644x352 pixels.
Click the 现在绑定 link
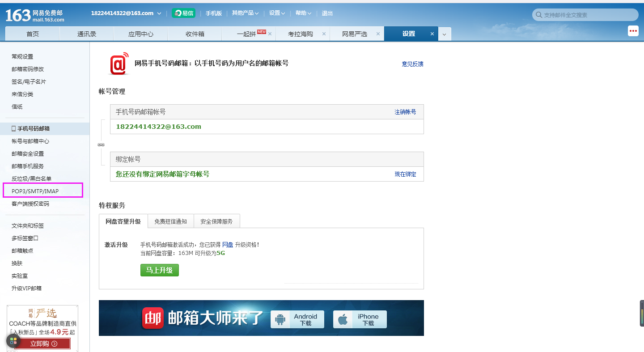[x=405, y=174]
